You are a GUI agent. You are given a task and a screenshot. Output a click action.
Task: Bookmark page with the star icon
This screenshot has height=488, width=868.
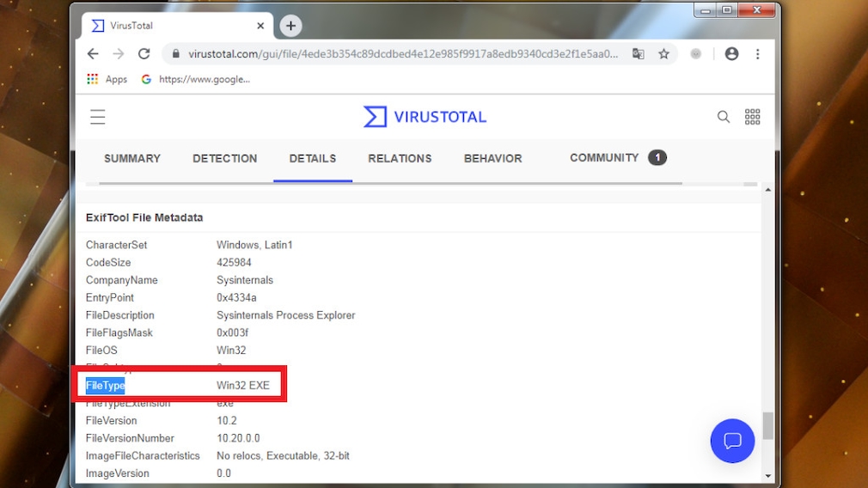[x=663, y=54]
